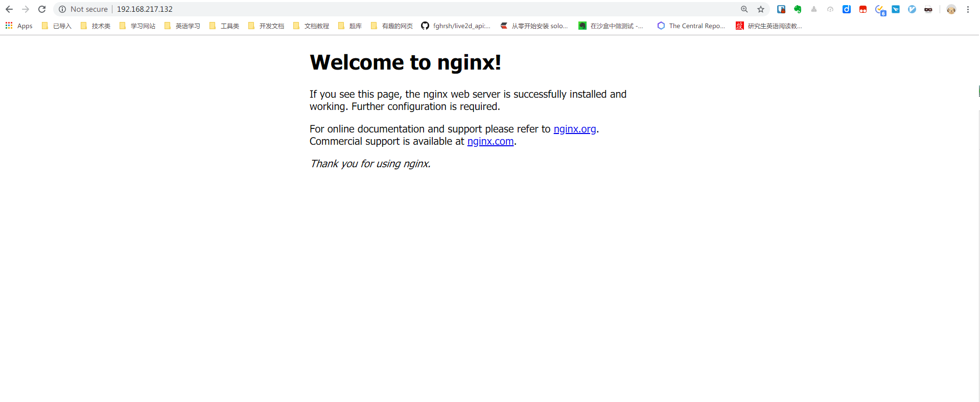Viewport: 980px width, 402px height.
Task: View site info for Not secure
Action: click(x=83, y=9)
